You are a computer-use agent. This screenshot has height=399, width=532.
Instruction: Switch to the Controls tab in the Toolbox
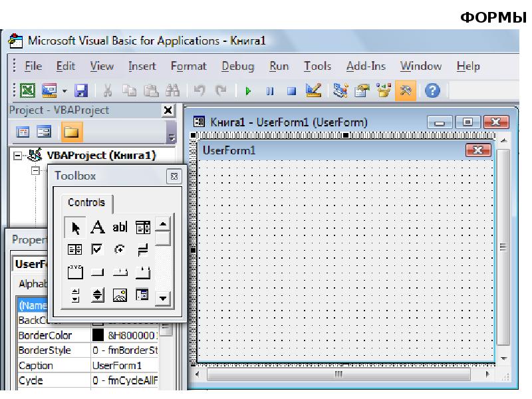click(x=86, y=203)
